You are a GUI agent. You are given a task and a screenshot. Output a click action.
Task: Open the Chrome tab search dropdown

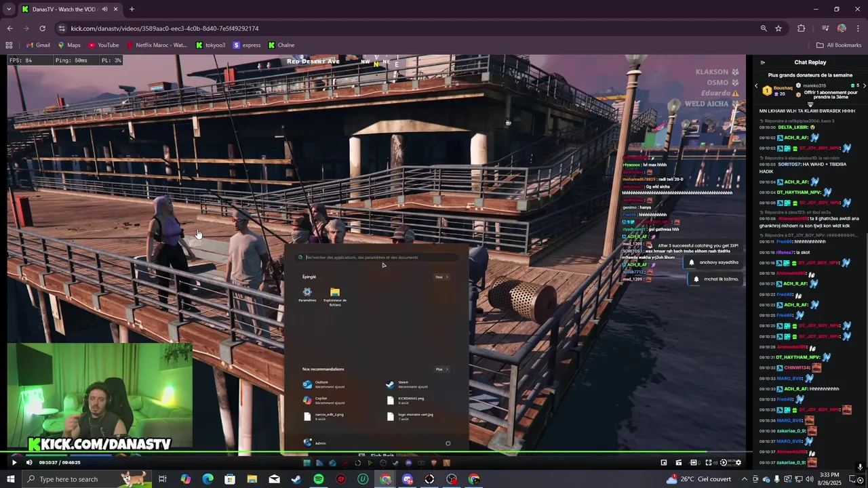[x=9, y=9]
